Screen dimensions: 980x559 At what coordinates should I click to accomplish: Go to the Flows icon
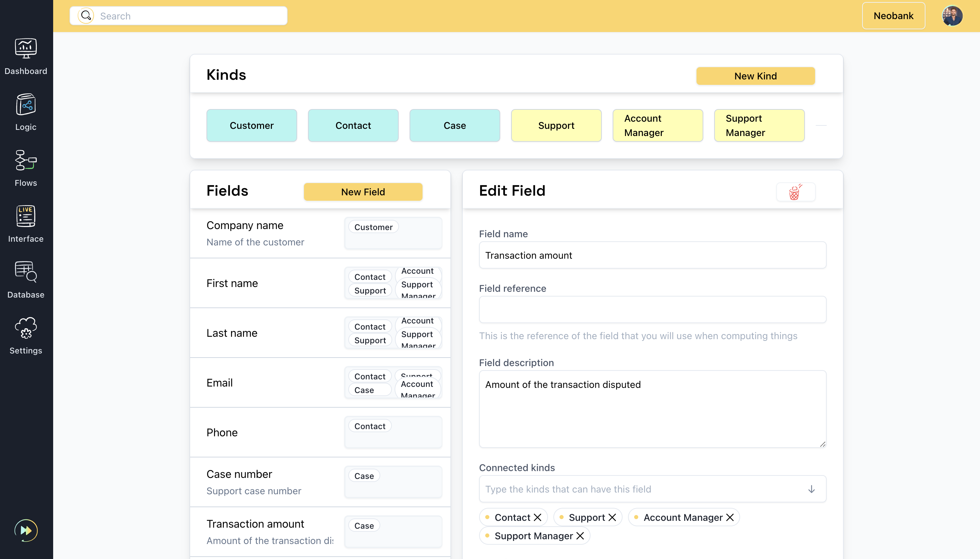[26, 161]
